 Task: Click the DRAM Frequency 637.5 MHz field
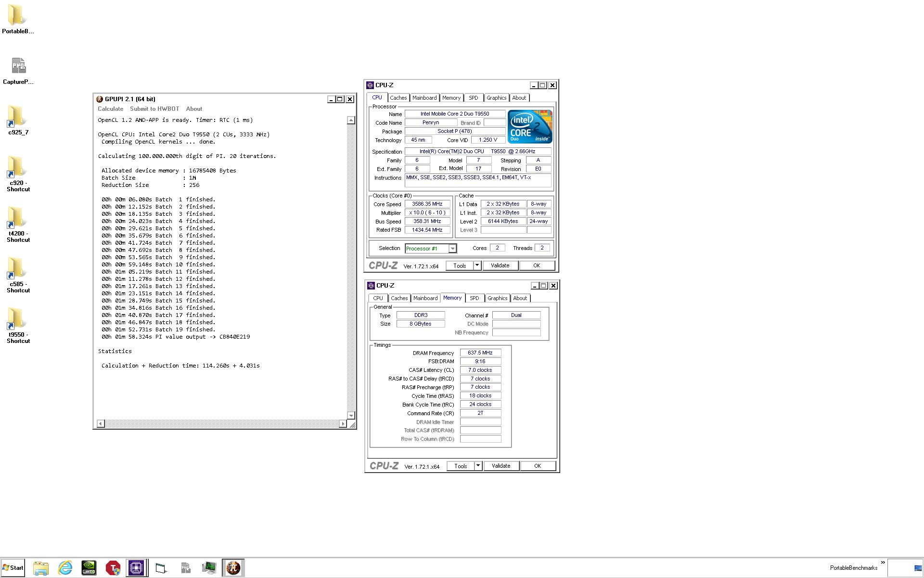pyautogui.click(x=480, y=353)
